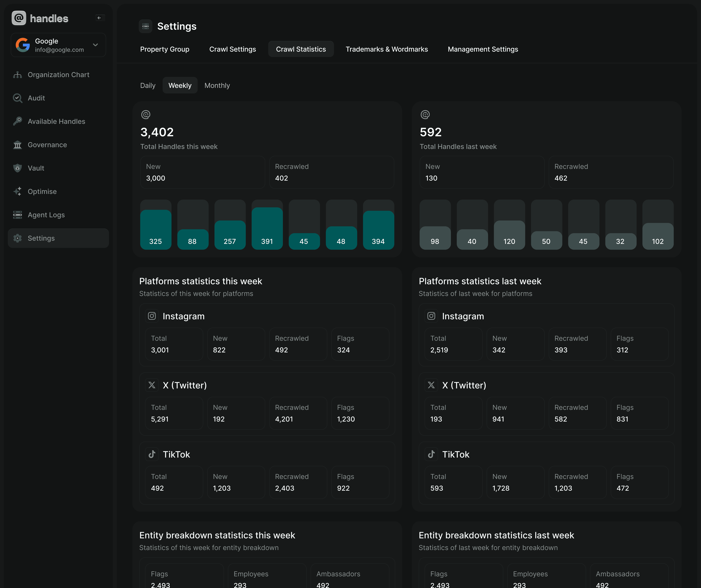The height and width of the screenshot is (588, 701).
Task: Switch to the Monthly statistics view
Action: pos(217,86)
